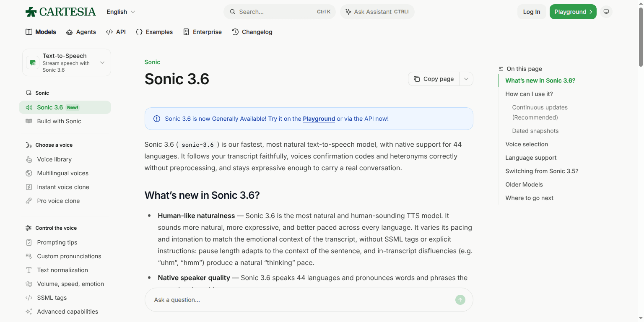Click the Ask a question field
The width and height of the screenshot is (644, 322).
tap(309, 300)
